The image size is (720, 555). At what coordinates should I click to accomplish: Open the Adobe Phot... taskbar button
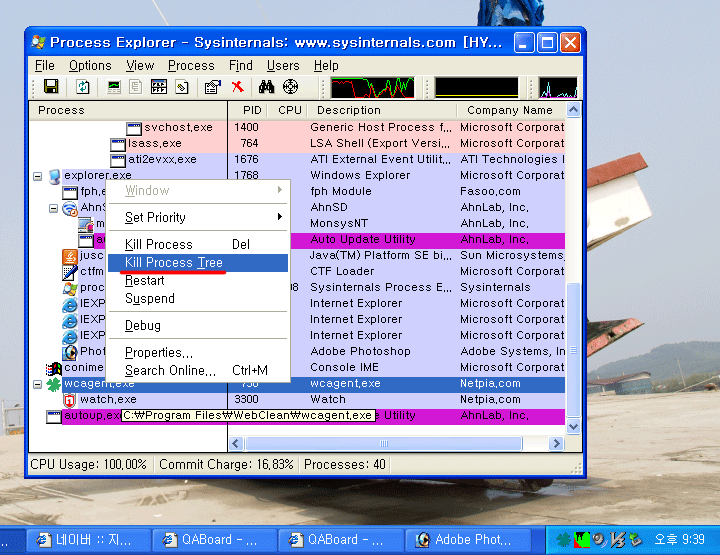(468, 540)
